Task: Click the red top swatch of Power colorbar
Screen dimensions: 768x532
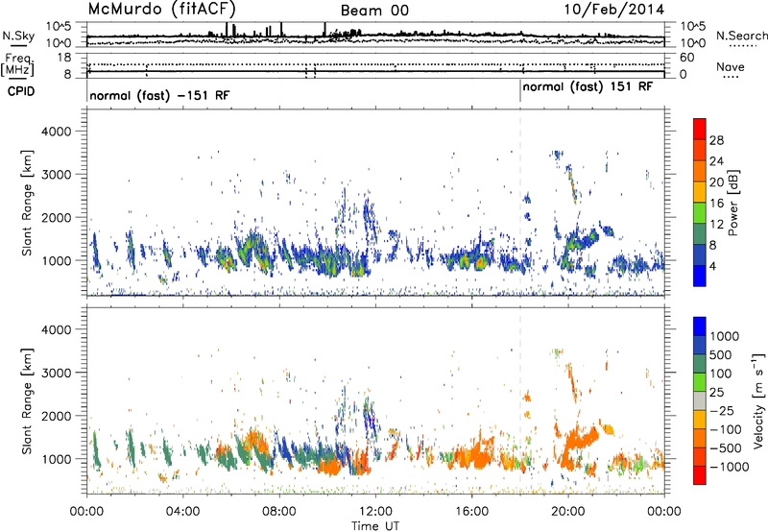Action: 700,130
